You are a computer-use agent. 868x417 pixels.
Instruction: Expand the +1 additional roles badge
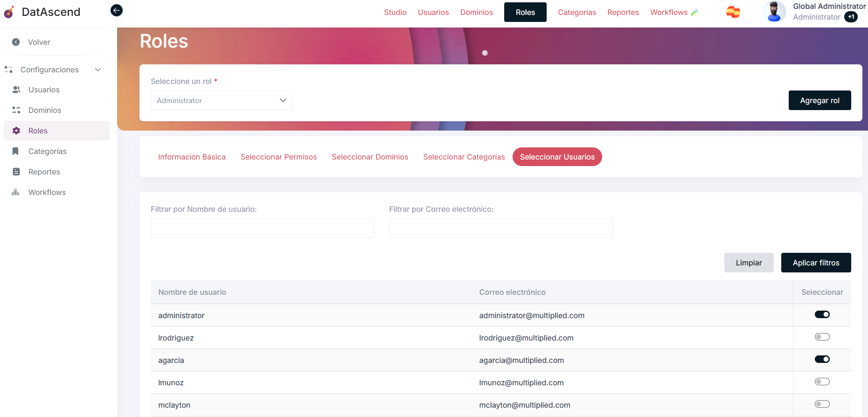pos(851,17)
